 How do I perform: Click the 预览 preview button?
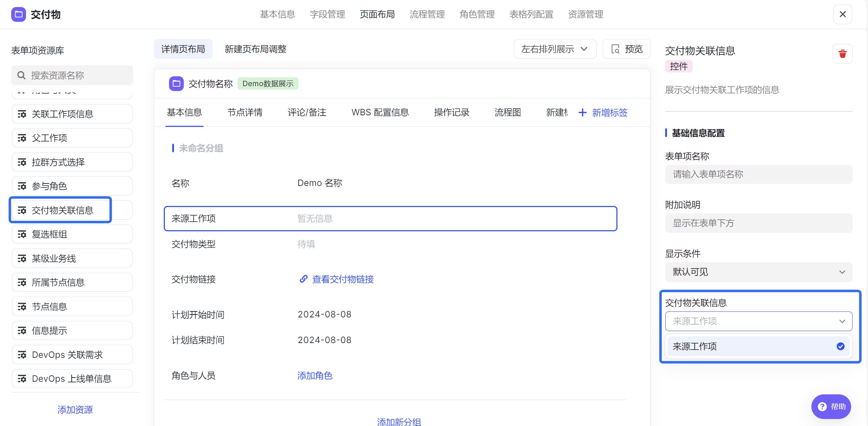tap(626, 49)
